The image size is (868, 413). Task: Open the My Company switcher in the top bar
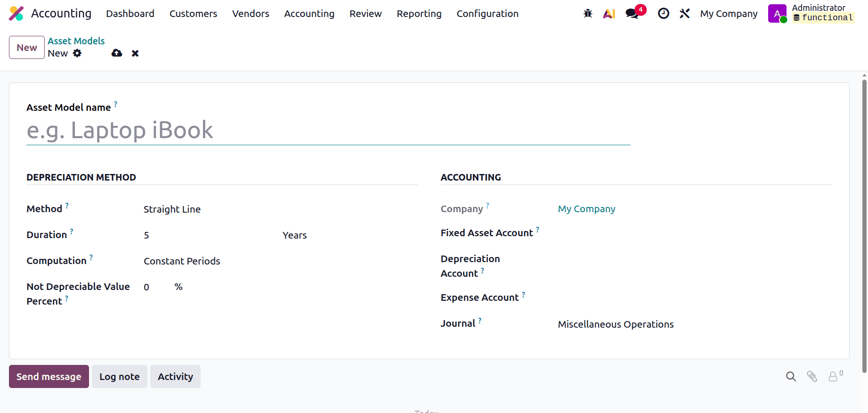click(729, 14)
